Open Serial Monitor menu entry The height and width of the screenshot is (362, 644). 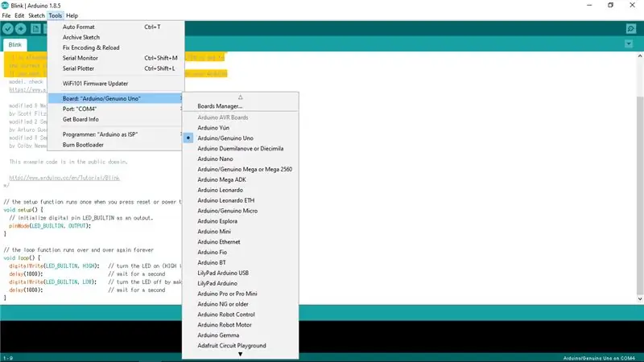click(116, 58)
